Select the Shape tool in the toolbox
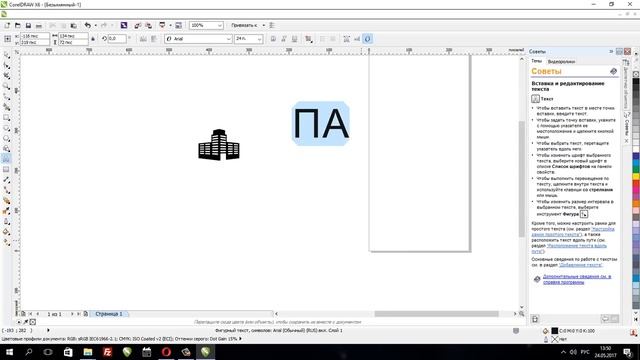The height and width of the screenshot is (360, 640). [x=7, y=65]
